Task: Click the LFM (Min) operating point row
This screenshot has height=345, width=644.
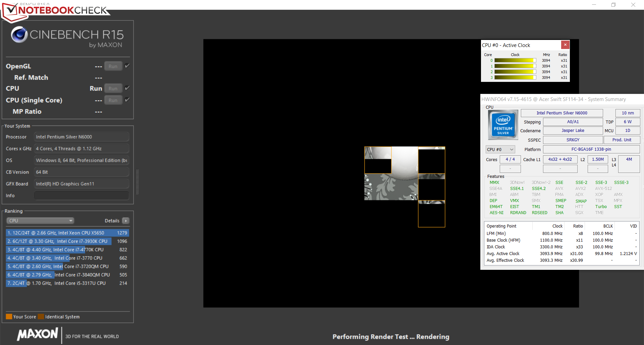Action: point(562,234)
